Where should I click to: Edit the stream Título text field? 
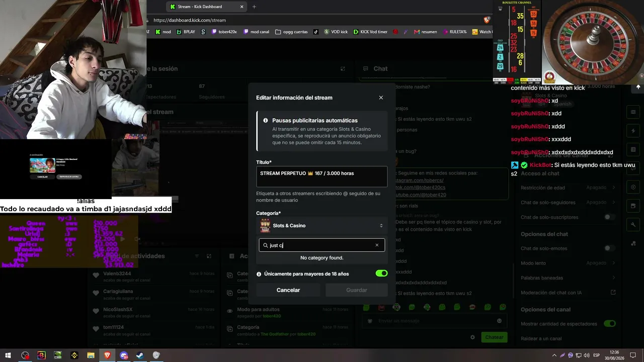(322, 177)
